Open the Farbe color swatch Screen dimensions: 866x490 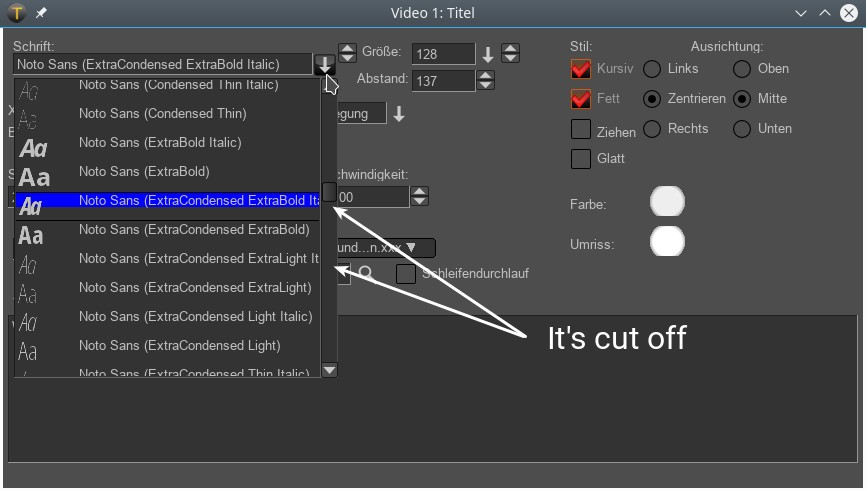pyautogui.click(x=667, y=202)
